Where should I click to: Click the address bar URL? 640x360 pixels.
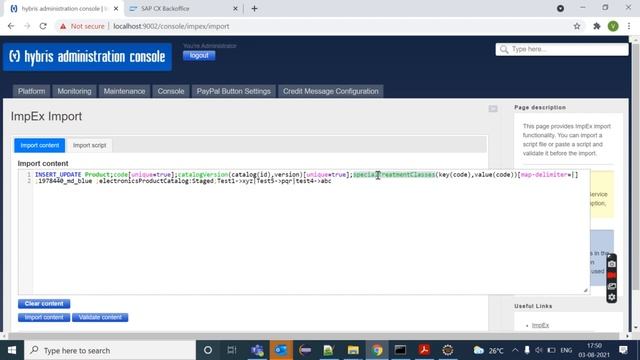[171, 26]
